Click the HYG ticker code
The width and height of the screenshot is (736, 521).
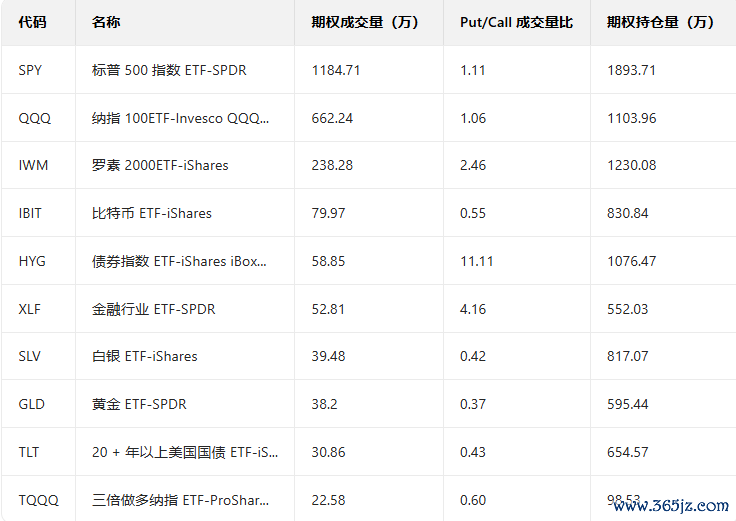pyautogui.click(x=32, y=261)
